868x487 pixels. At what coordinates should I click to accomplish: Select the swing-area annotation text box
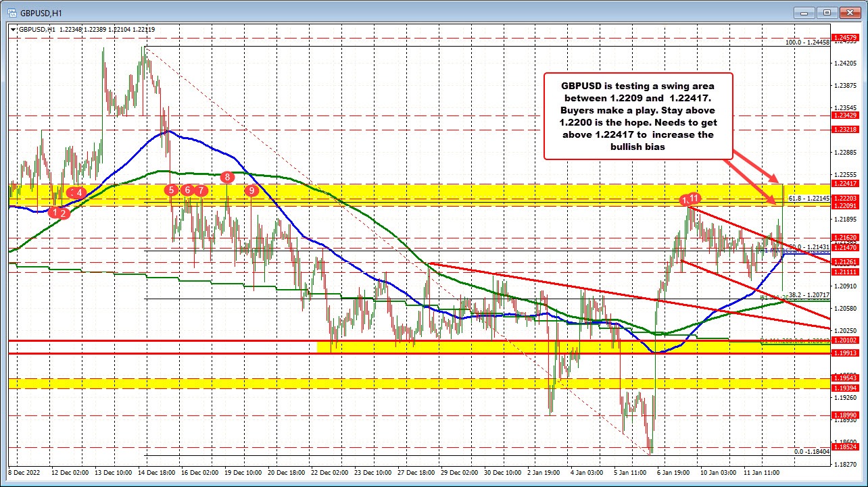[x=637, y=116]
